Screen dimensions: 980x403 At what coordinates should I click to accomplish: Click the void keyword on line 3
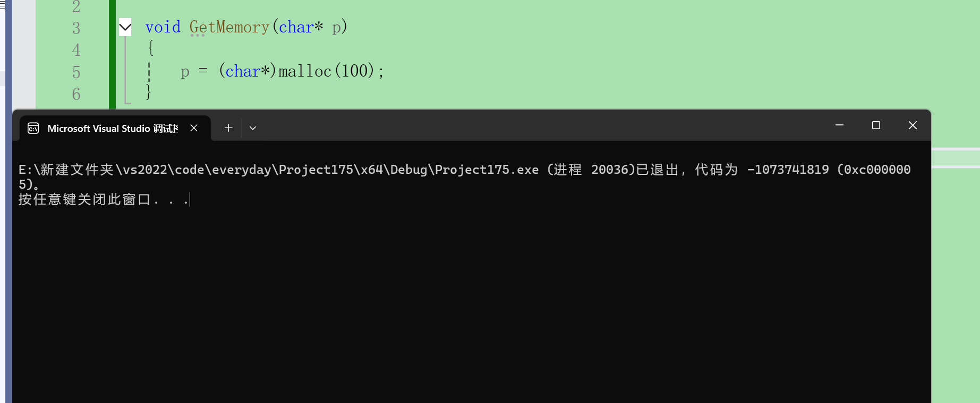163,27
